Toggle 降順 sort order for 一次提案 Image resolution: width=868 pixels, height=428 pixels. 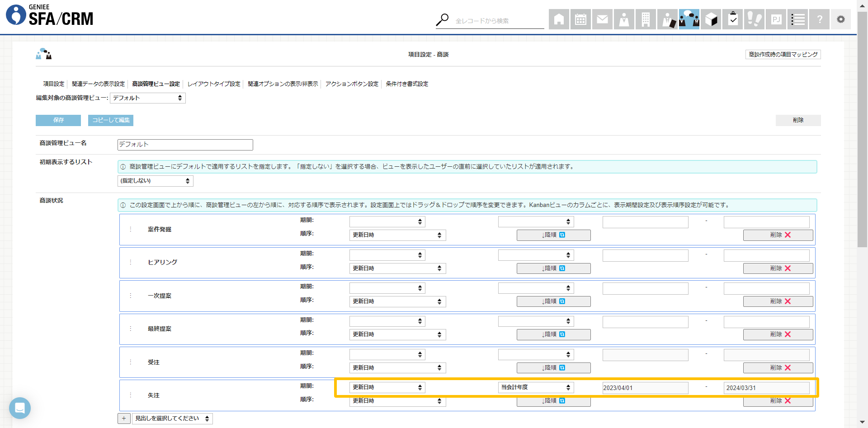coord(553,301)
